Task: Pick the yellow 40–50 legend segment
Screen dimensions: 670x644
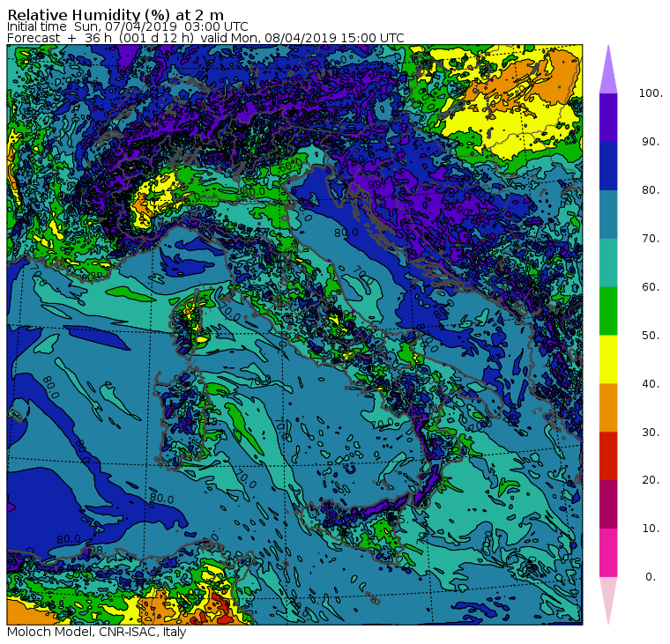Action: click(x=608, y=359)
